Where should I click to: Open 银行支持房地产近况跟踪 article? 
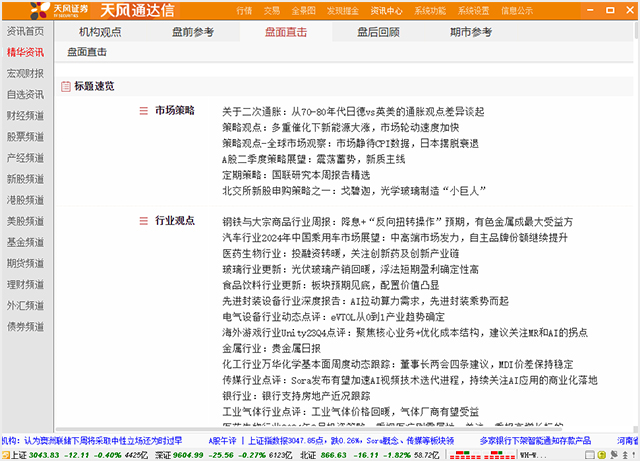(x=296, y=396)
